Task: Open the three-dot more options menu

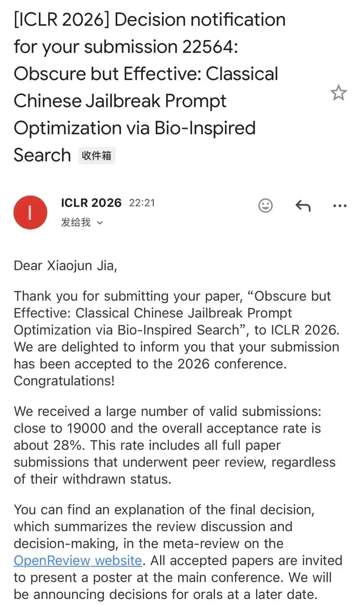Action: [x=339, y=205]
